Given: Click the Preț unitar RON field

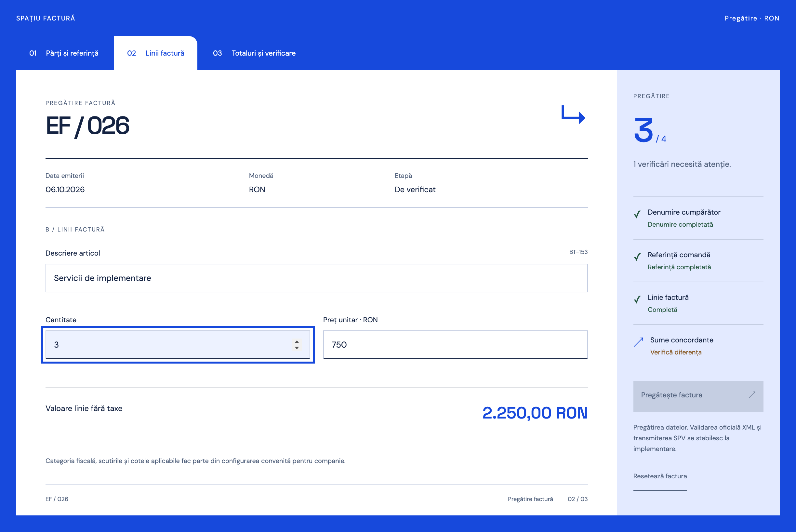Looking at the screenshot, I should coord(455,345).
